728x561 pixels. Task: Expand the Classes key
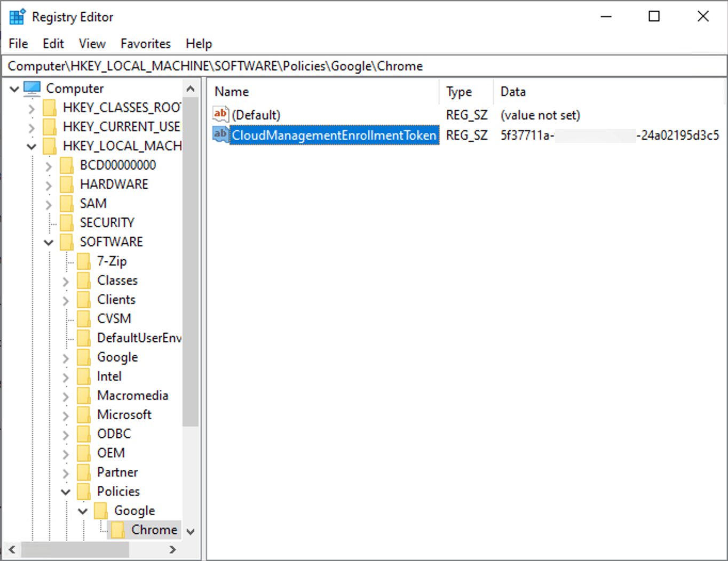pos(66,282)
